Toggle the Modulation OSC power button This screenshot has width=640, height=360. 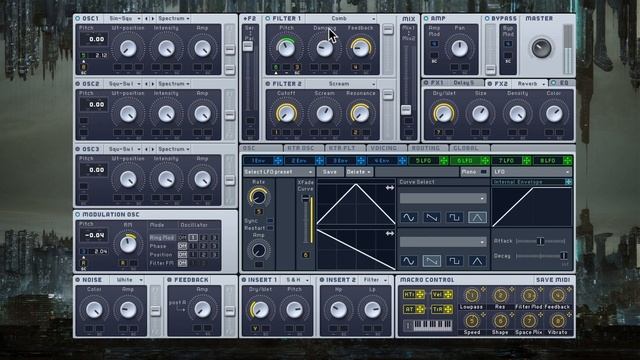click(78, 214)
